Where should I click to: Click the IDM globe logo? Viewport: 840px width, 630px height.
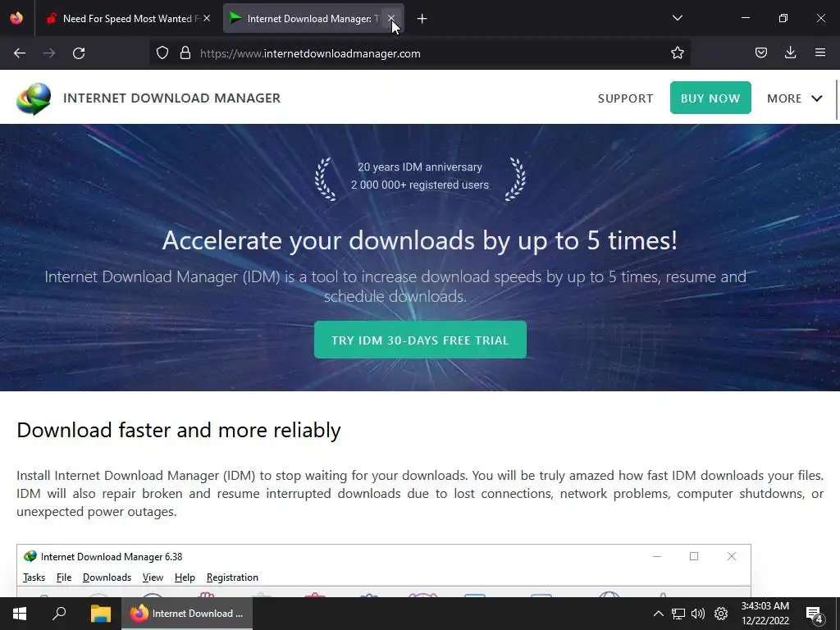point(34,98)
